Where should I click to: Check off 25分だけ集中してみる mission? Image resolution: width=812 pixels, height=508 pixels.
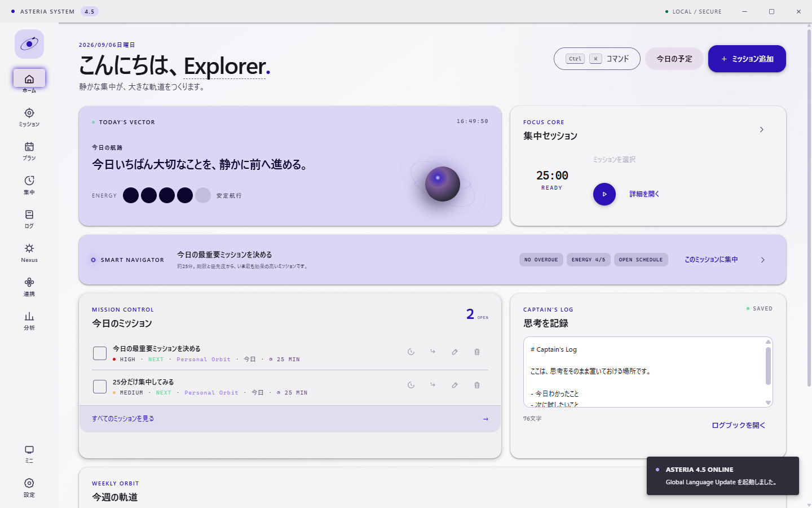(x=100, y=387)
